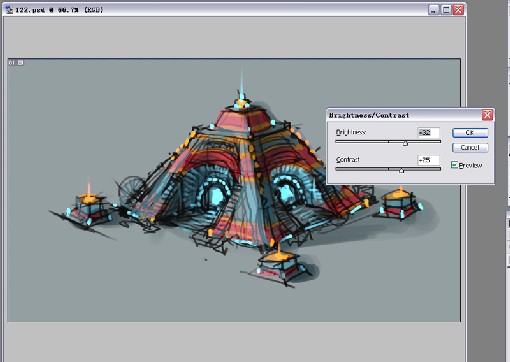Confirm the adjustment with the OK button
The height and width of the screenshot is (362, 510).
[470, 133]
